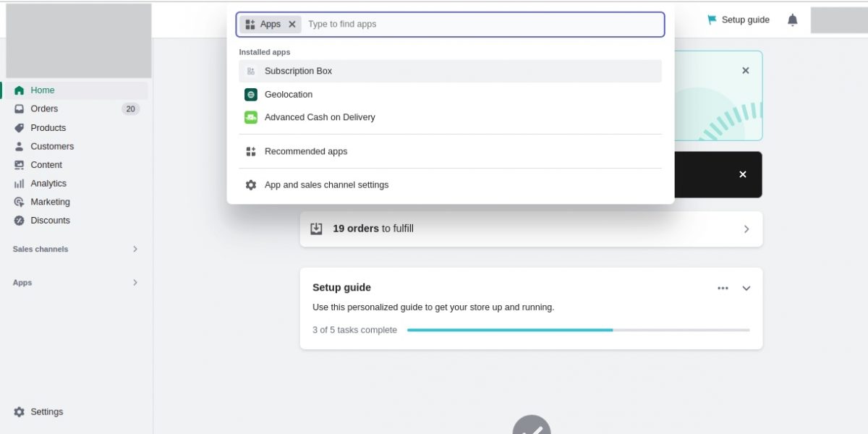Choose Advanced Cash on Delivery app

(320, 117)
